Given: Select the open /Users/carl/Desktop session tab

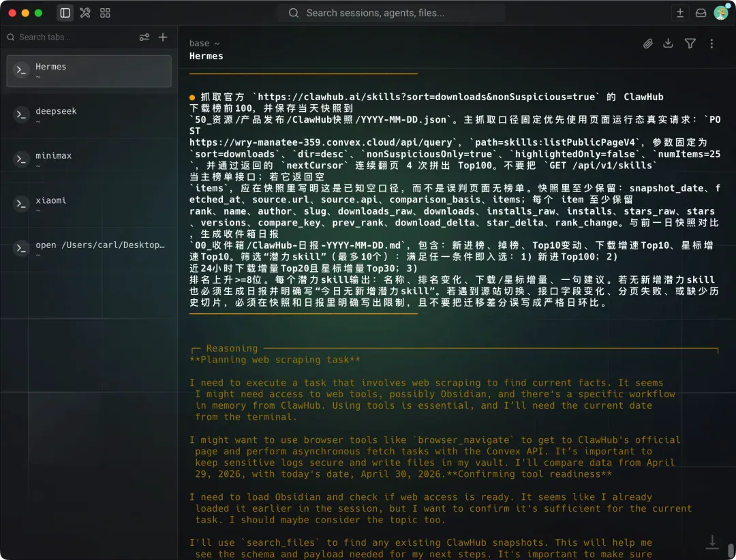Looking at the screenshot, I should tap(89, 249).
